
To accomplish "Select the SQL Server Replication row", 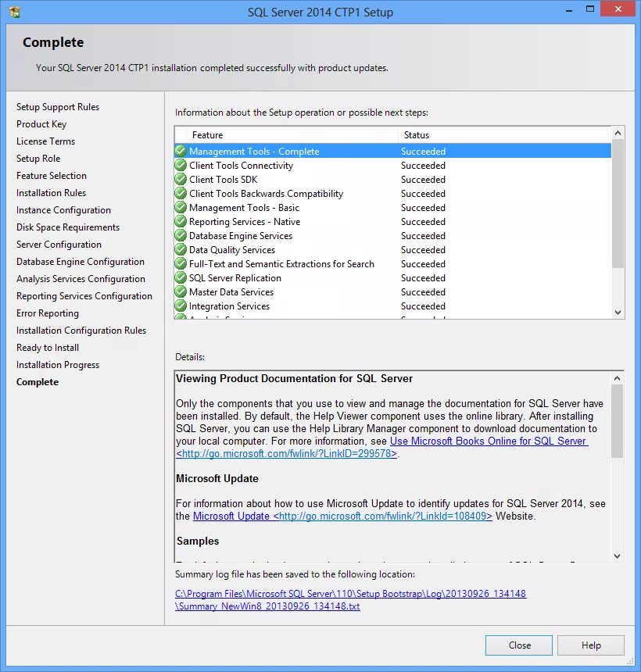I will (392, 277).
